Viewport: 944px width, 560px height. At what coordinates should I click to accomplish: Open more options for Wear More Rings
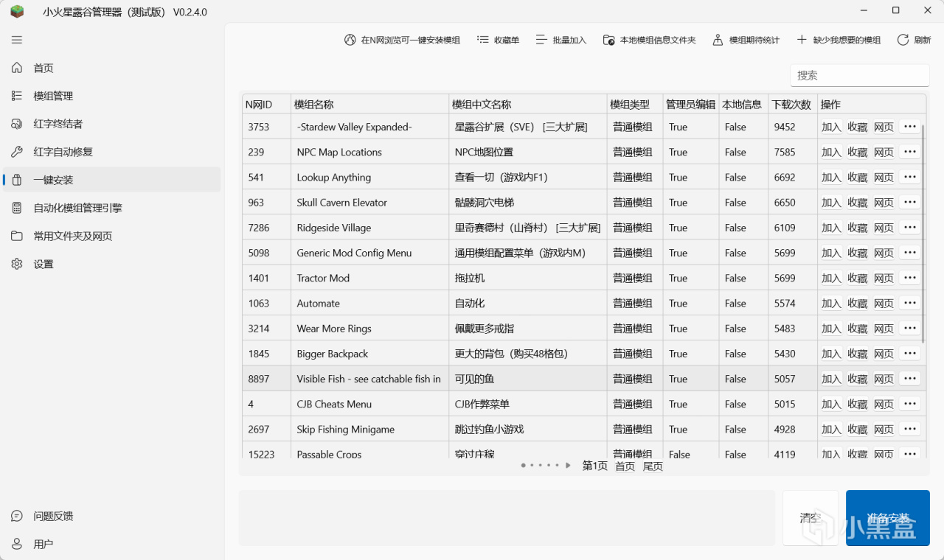(x=909, y=328)
